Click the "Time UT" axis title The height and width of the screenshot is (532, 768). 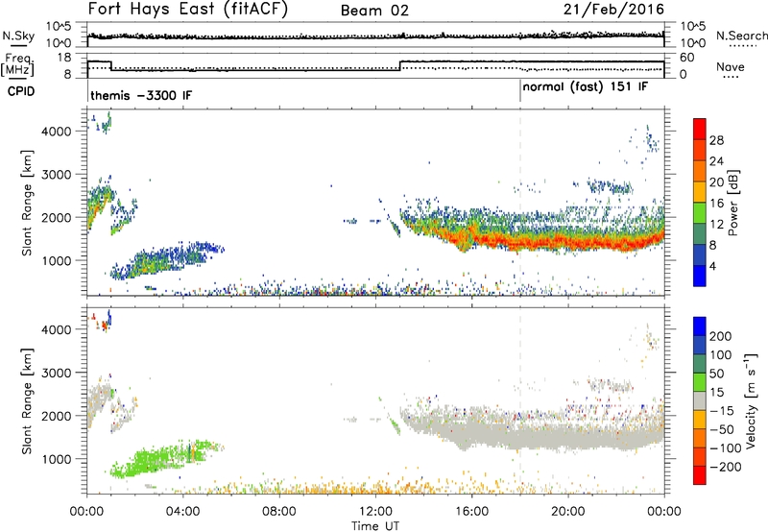[x=375, y=525]
